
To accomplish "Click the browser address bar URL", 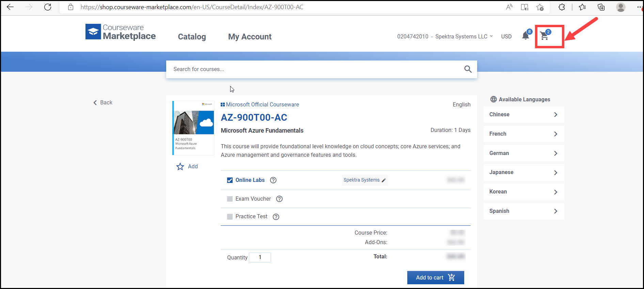I will click(x=192, y=7).
